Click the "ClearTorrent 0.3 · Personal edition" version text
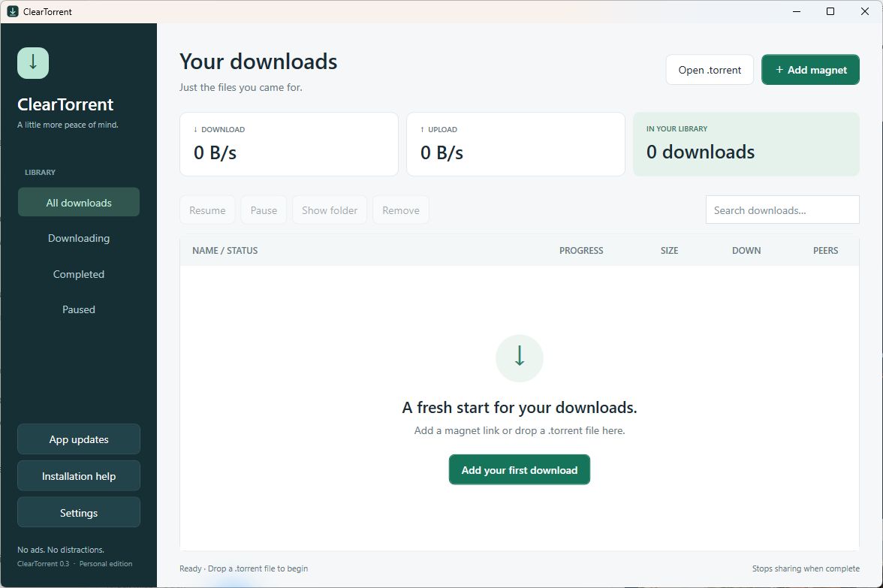Viewport: 883px width, 588px height. [75, 564]
